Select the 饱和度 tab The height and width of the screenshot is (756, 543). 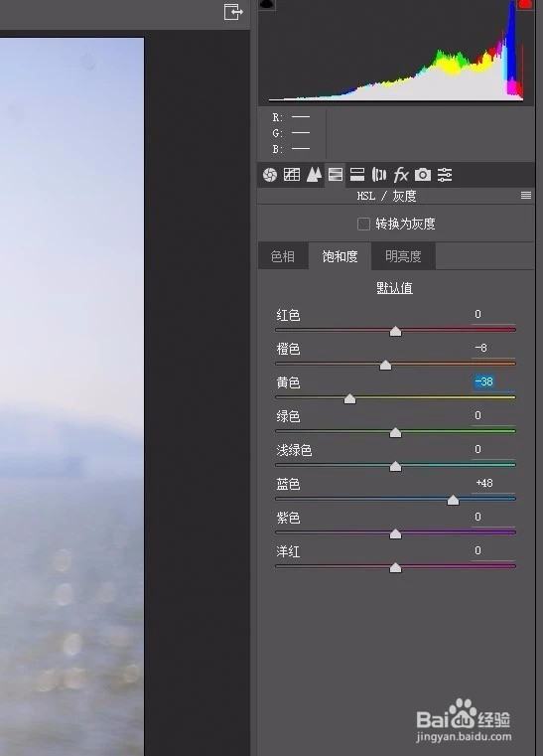point(340,256)
